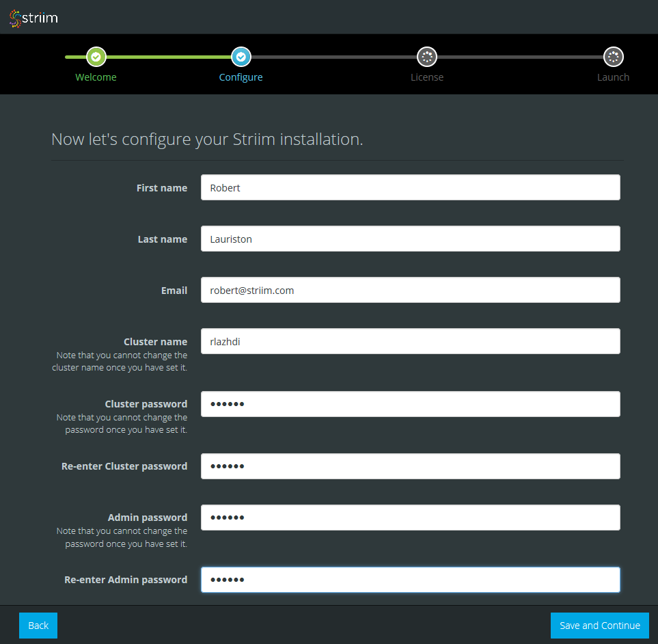Click the 'Cluster password' label
Screen dimensions: 658x644
tap(146, 404)
